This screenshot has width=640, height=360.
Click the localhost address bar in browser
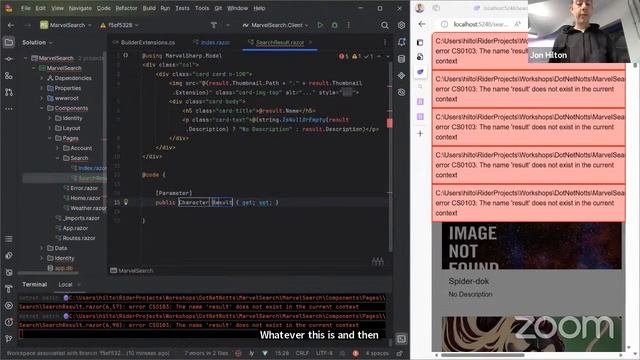481,24
